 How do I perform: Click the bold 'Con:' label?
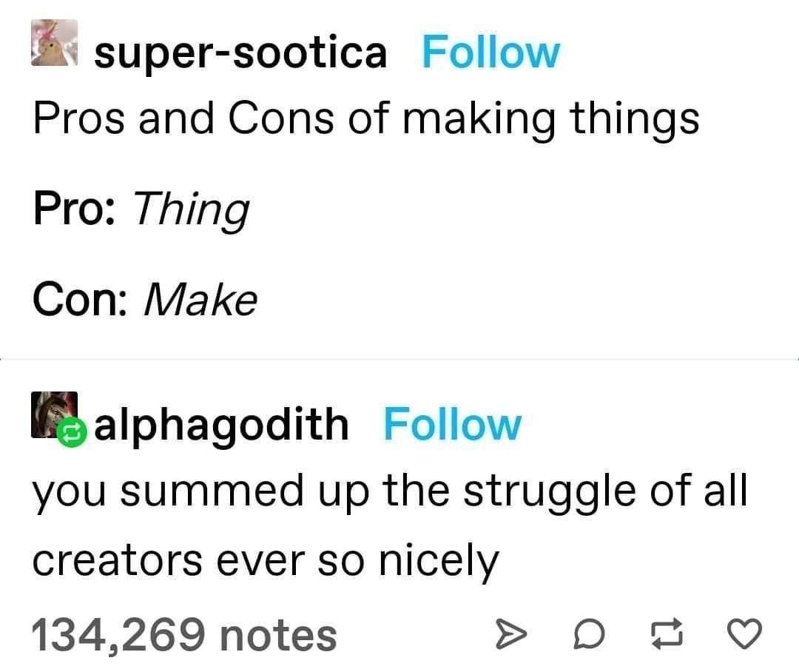pos(80,299)
